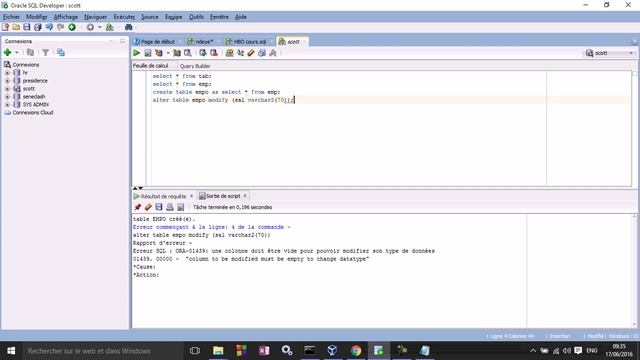This screenshot has width=640, height=360.
Task: Click the To Upper/Lower/InitCap icon
Action: point(240,53)
